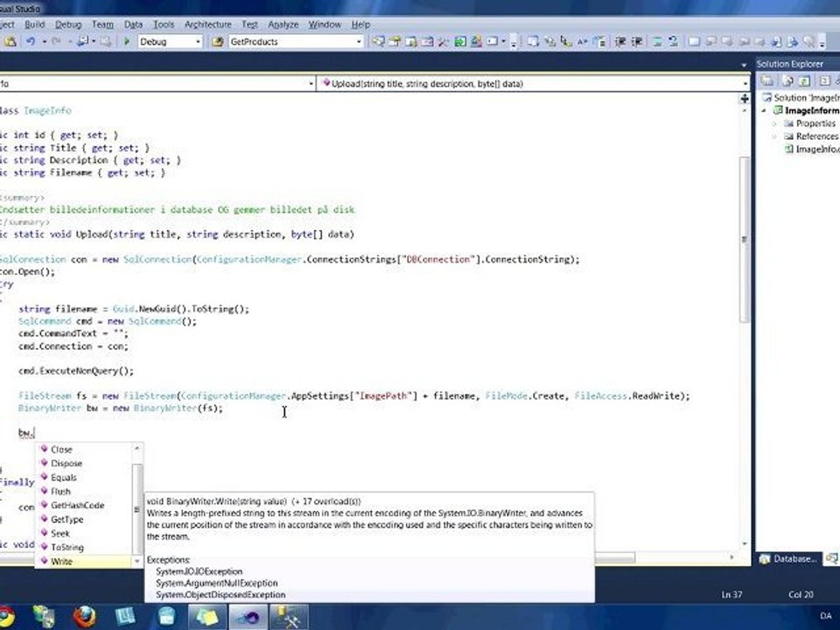Open the document tab list dropdown arrow

744,65
